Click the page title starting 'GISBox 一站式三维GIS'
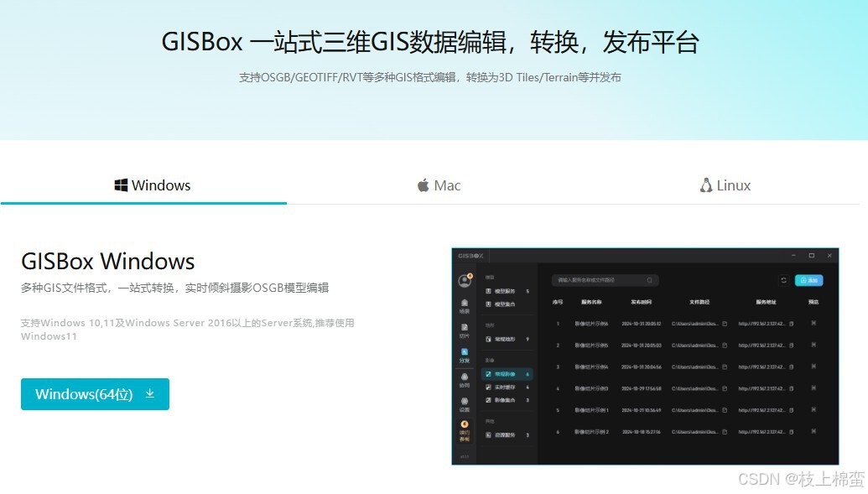The image size is (868, 494). 430,42
